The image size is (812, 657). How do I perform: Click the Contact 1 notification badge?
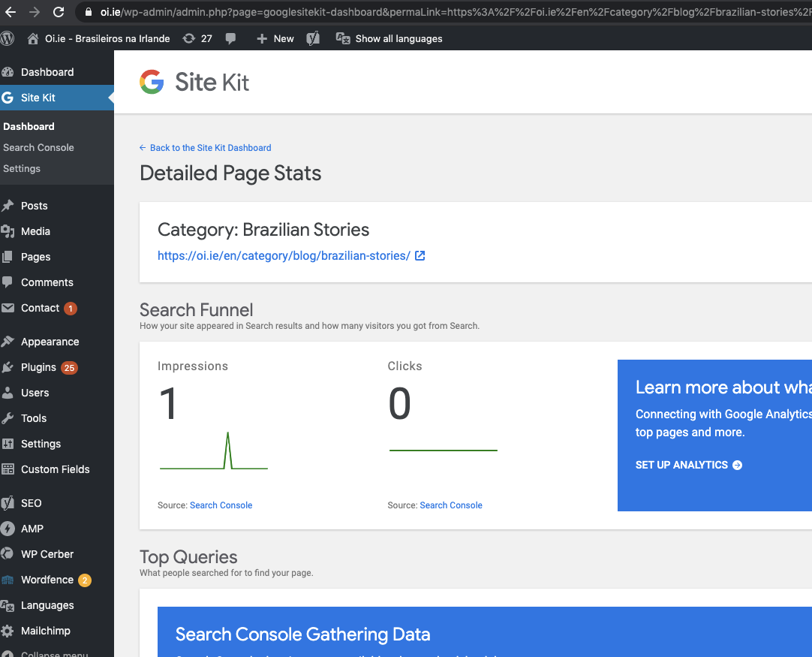coord(71,309)
